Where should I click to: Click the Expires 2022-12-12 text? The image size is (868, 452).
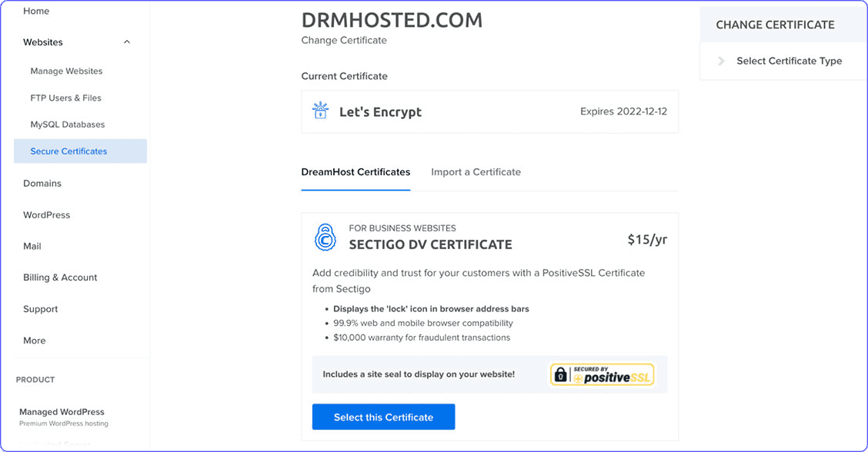pos(623,111)
